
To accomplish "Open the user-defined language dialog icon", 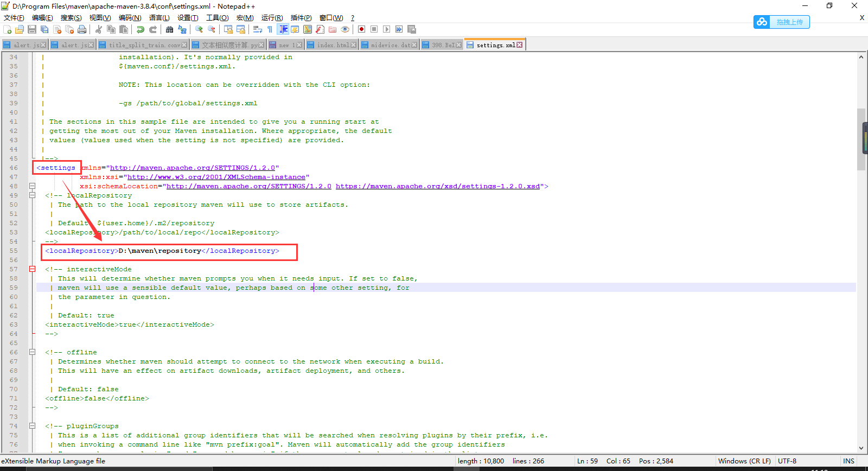I will point(295,29).
